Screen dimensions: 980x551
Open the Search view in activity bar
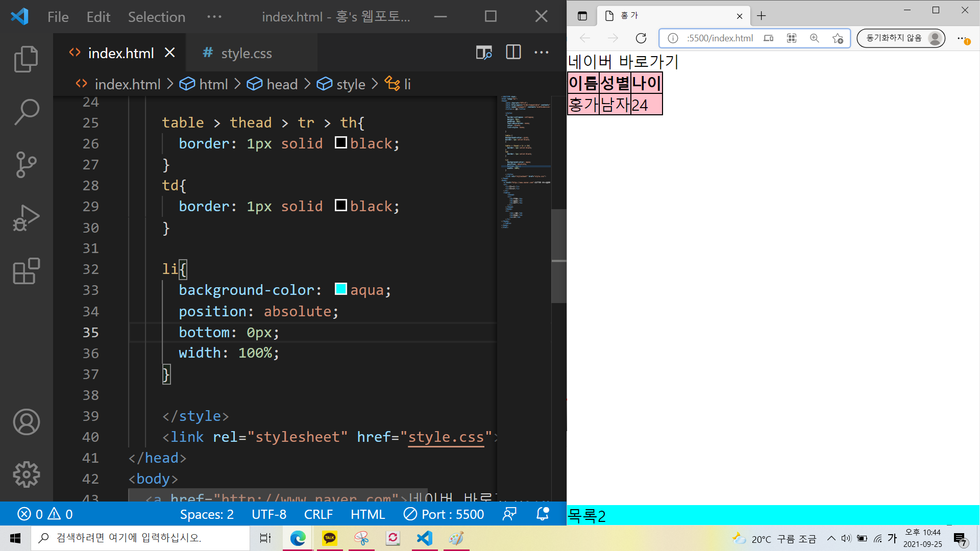point(26,112)
